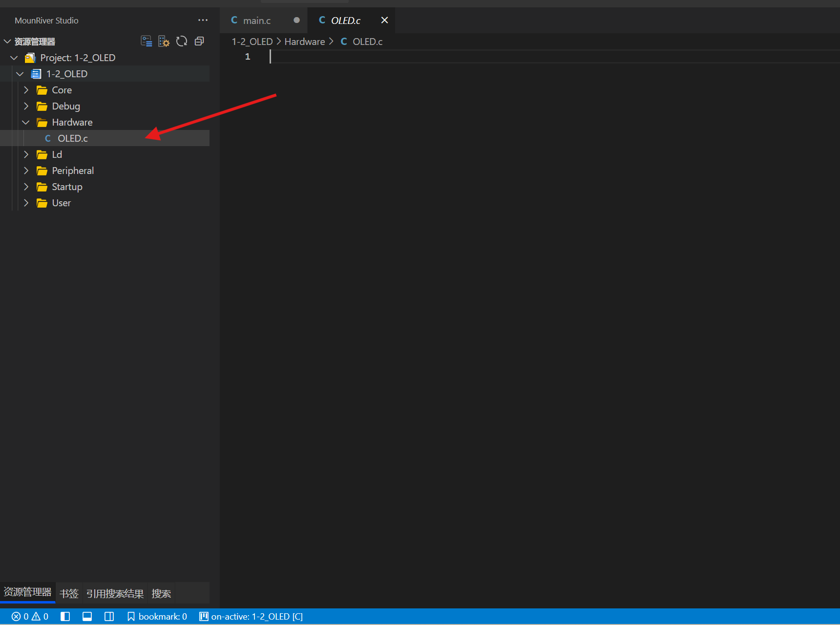840x625 pixels.
Task: Switch to the 书签 bookmarks tab
Action: pos(69,593)
